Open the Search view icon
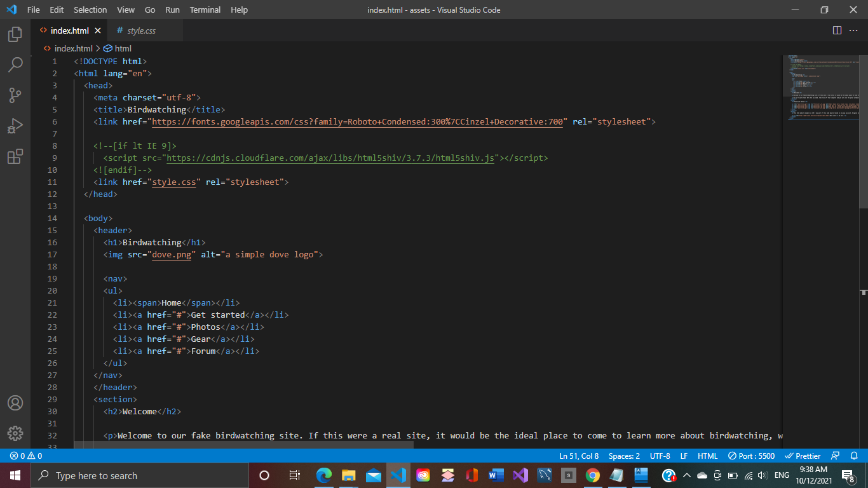Screen dimensions: 868x488 point(15,65)
